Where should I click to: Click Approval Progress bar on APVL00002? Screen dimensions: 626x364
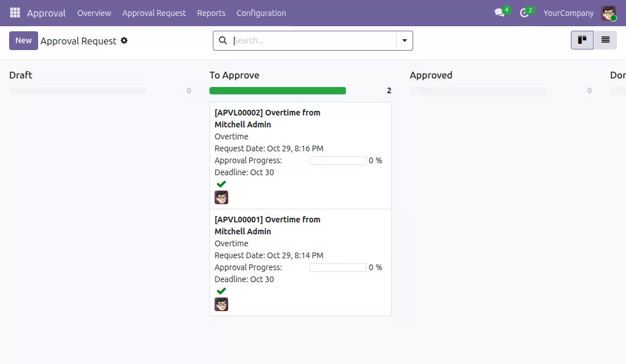(x=337, y=160)
